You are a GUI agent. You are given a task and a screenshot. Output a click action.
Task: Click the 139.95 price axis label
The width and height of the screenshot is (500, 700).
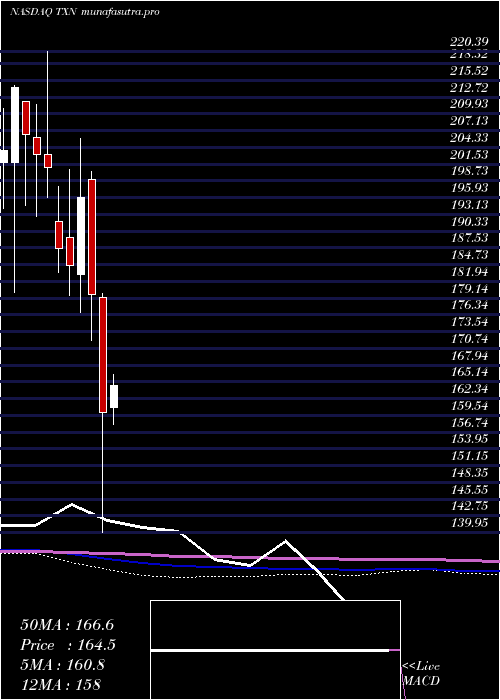469,523
